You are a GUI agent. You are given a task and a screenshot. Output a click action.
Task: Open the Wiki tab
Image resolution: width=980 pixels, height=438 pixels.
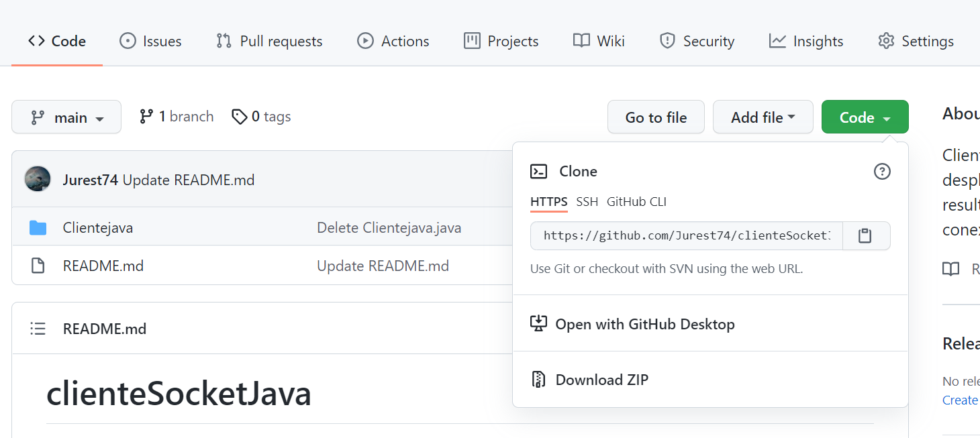599,41
